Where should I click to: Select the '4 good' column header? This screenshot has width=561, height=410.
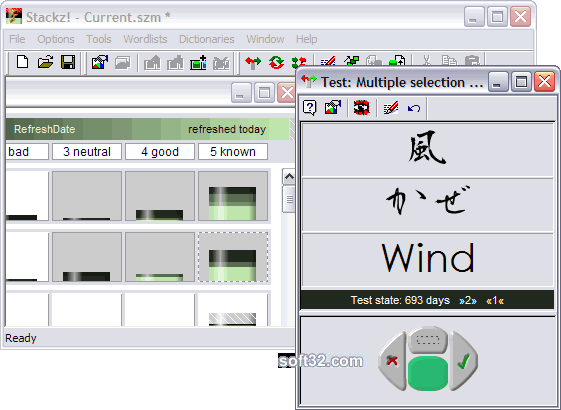(160, 152)
